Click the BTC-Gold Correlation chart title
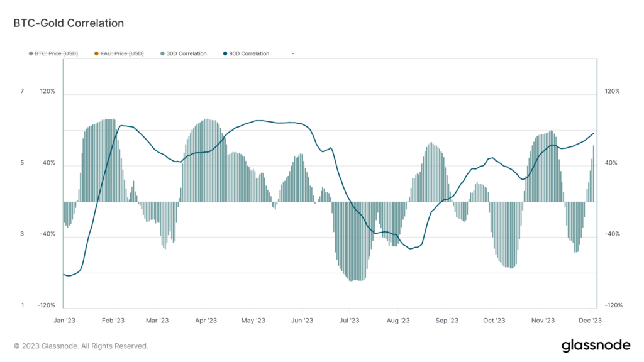 69,23
